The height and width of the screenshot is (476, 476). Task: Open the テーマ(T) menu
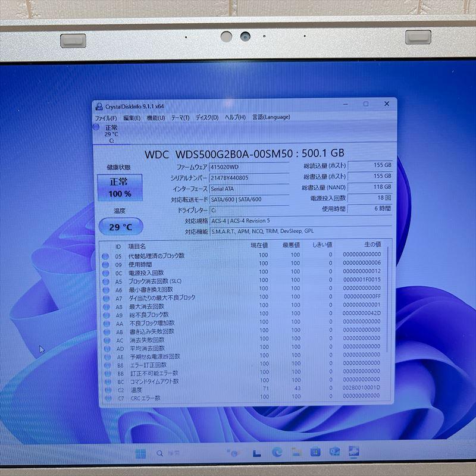180,117
